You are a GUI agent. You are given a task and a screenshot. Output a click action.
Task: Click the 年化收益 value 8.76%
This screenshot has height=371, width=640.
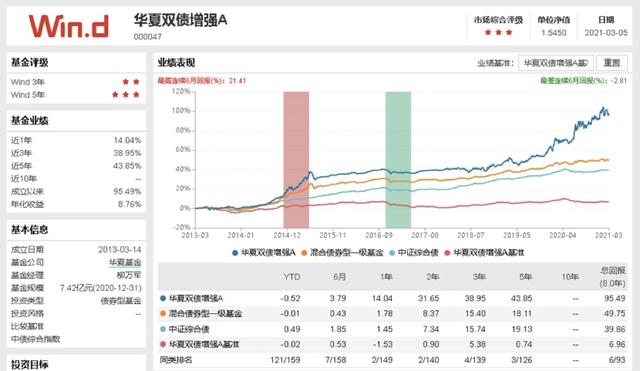pyautogui.click(x=130, y=204)
